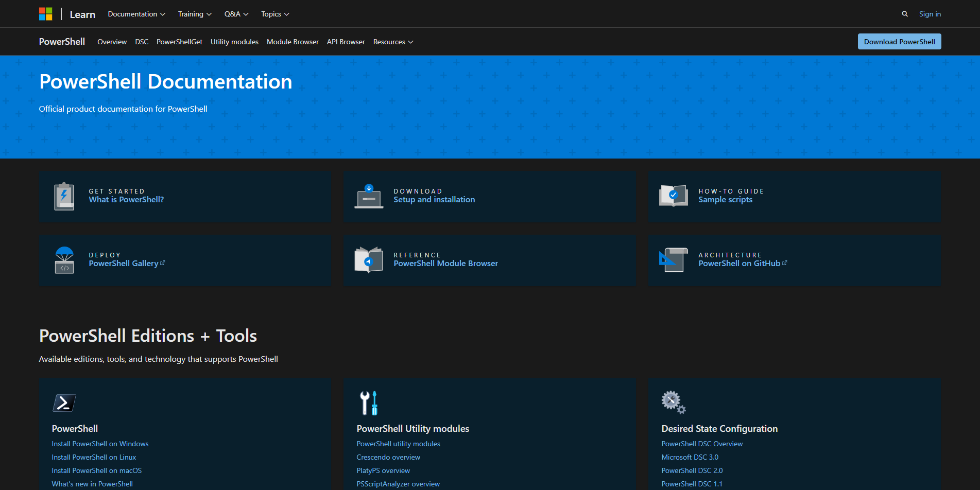Screen dimensions: 980x490
Task: Open PowerShell DSC 1.1 link
Action: click(x=692, y=484)
